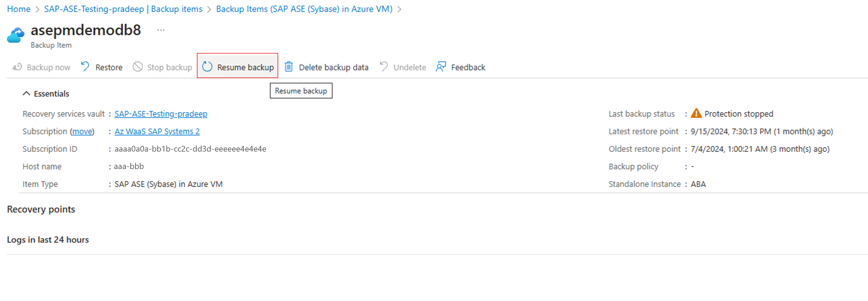Screen dimensions: 868x301
Task: Open Az WaaS SAP Systems 2 subscription
Action: pos(157,131)
